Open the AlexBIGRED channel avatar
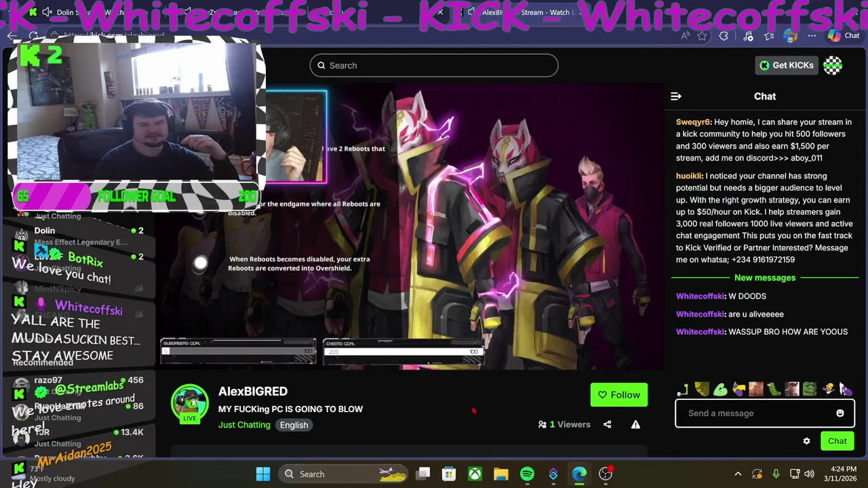The height and width of the screenshot is (488, 868). tap(190, 404)
